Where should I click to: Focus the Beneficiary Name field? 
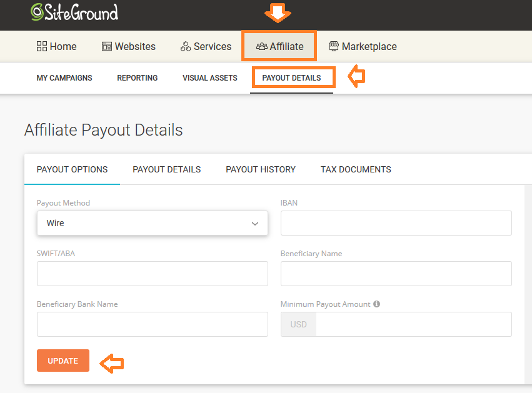pyautogui.click(x=396, y=274)
